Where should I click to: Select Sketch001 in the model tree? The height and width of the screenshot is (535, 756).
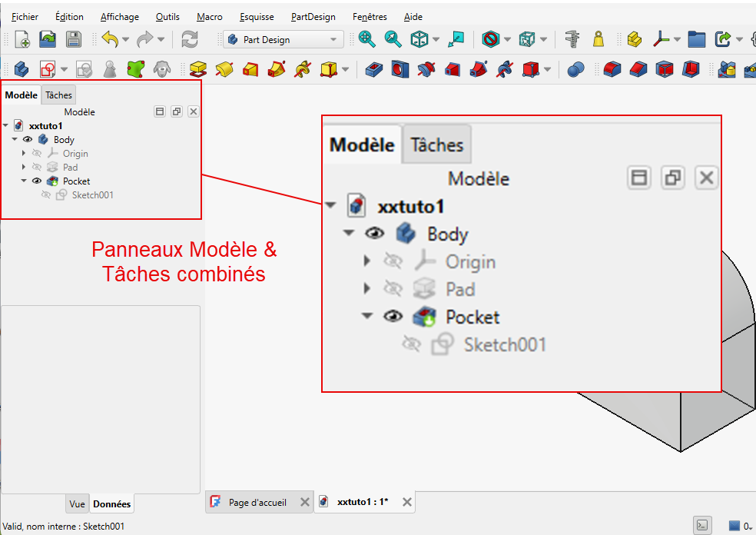[92, 195]
